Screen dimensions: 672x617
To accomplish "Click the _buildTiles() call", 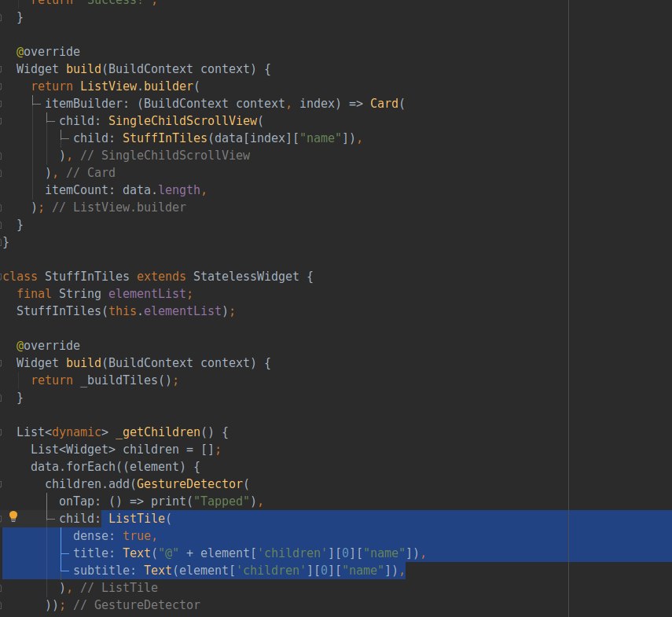I will [x=126, y=380].
